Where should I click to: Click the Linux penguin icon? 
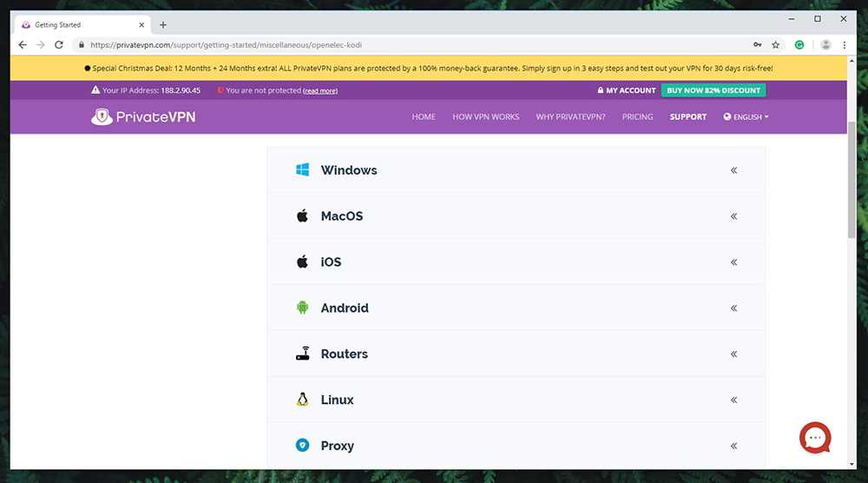(x=302, y=400)
